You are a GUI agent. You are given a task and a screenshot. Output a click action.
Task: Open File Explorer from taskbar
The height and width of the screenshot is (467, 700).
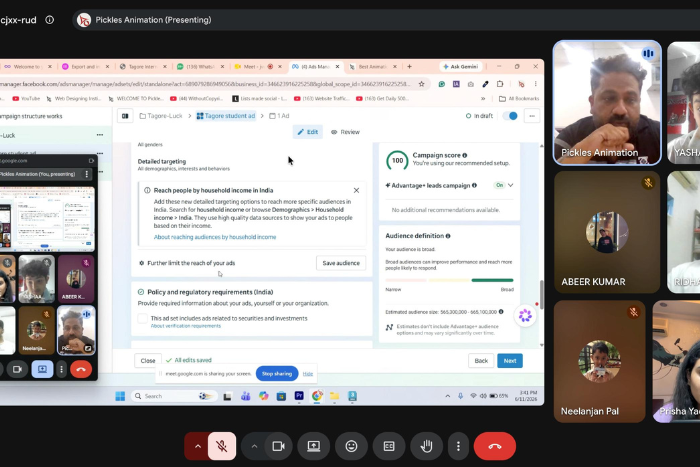tap(334, 396)
